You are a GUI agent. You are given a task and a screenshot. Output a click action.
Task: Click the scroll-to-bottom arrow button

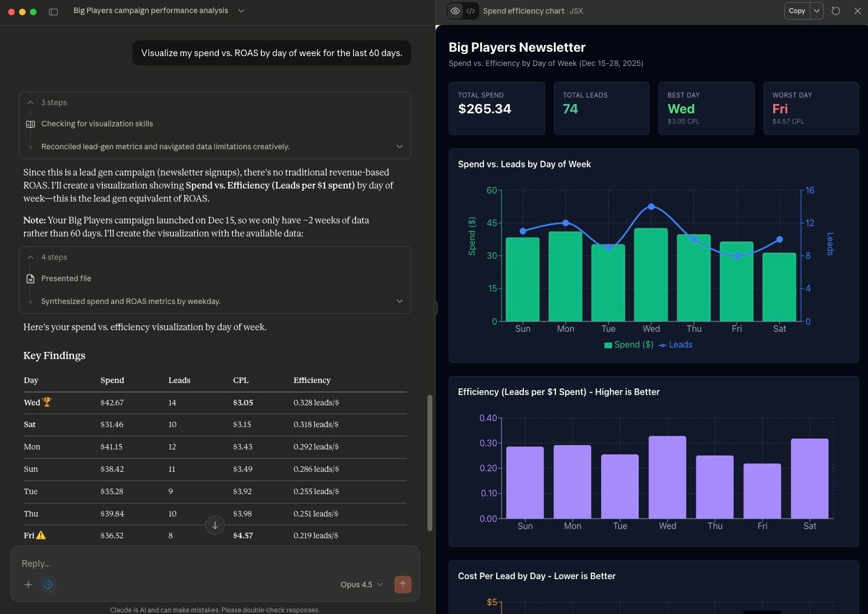tap(215, 525)
